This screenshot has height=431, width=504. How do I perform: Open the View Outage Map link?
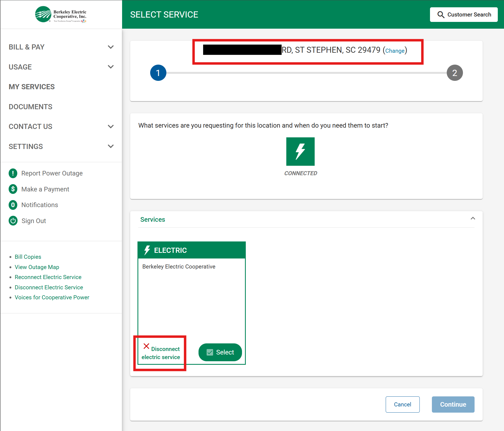point(37,267)
